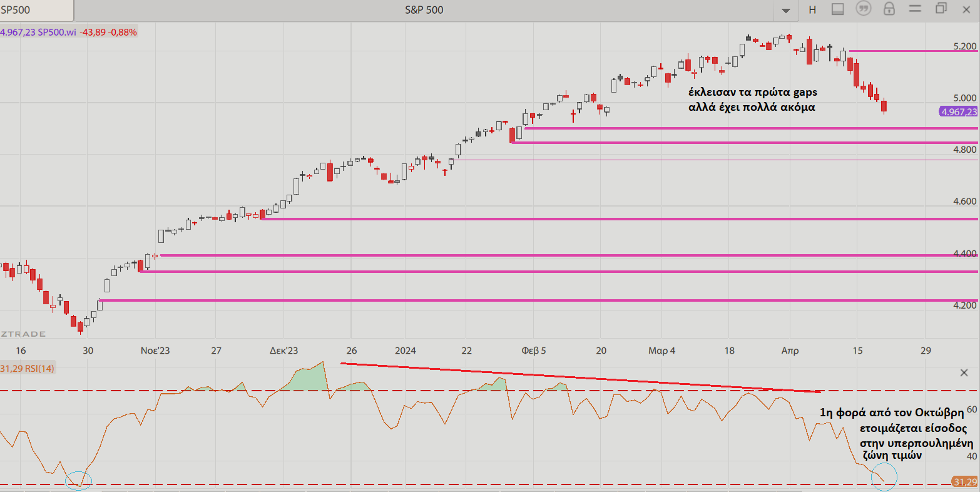
Task: Click the Μαρ 4 date label
Action: tap(661, 351)
